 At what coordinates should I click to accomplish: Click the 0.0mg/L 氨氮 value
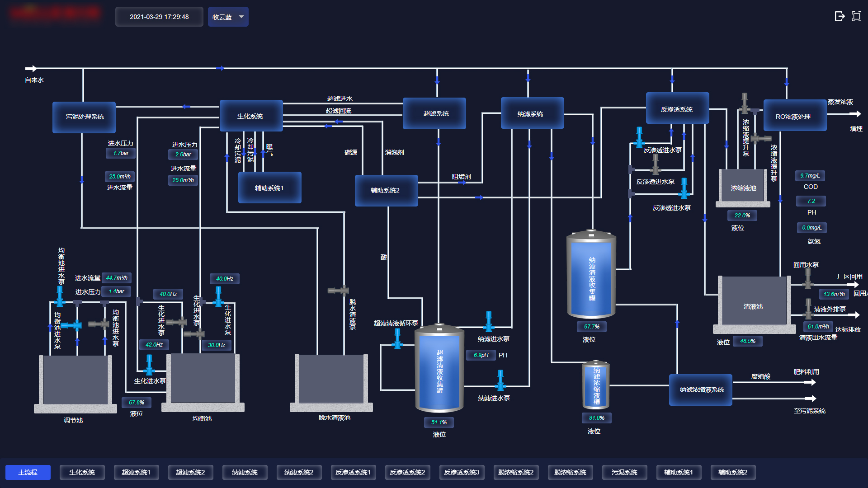point(811,228)
